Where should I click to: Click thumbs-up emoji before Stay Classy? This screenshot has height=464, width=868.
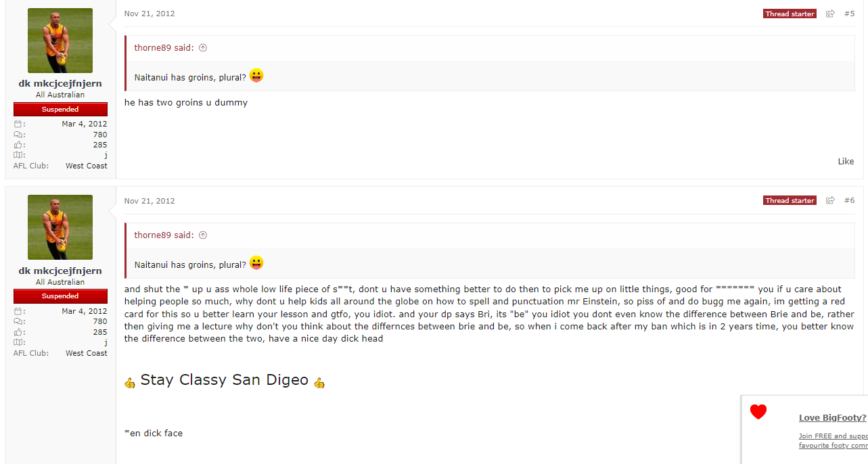pyautogui.click(x=130, y=382)
